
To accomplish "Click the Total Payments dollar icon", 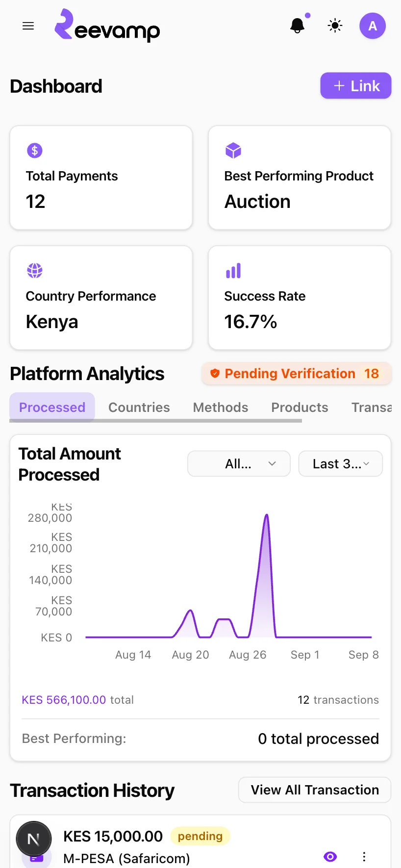I will tap(35, 150).
